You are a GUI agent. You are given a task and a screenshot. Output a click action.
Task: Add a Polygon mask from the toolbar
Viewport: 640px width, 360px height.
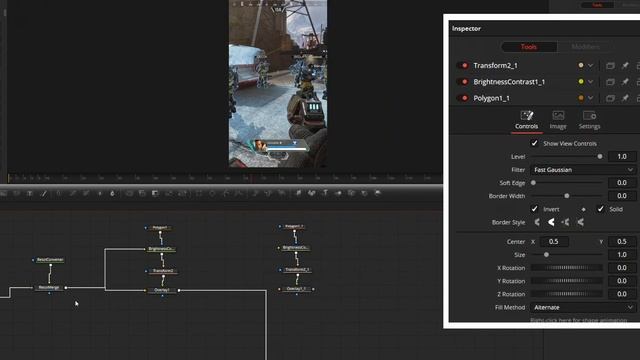(226, 193)
